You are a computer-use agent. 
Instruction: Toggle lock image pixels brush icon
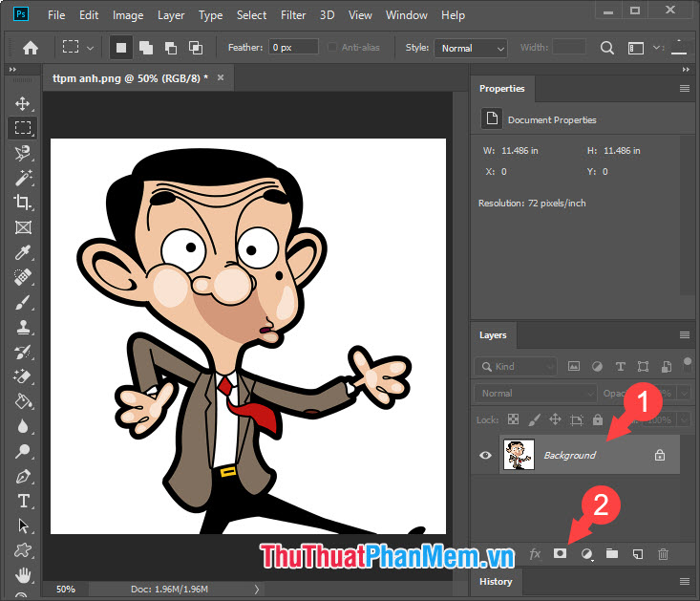[535, 419]
